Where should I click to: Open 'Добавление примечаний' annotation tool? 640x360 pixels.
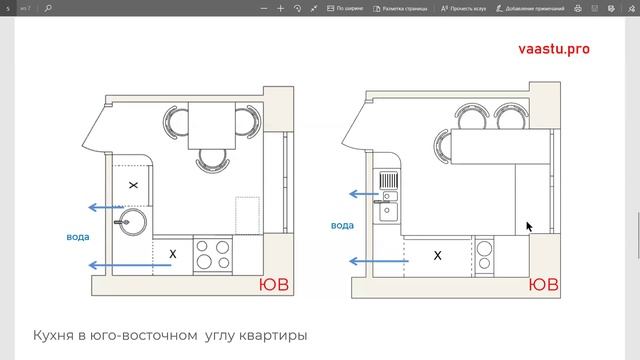pyautogui.click(x=530, y=8)
